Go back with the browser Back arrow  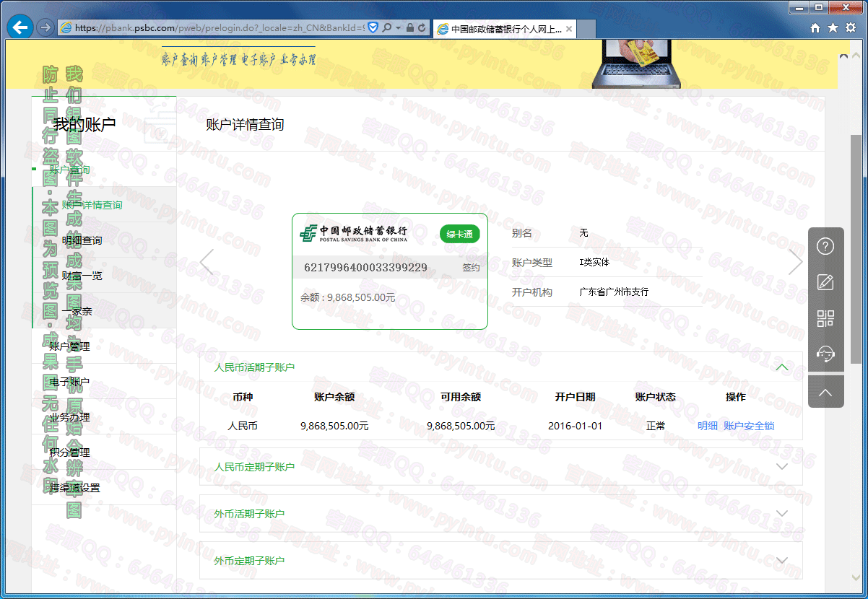pyautogui.click(x=20, y=27)
